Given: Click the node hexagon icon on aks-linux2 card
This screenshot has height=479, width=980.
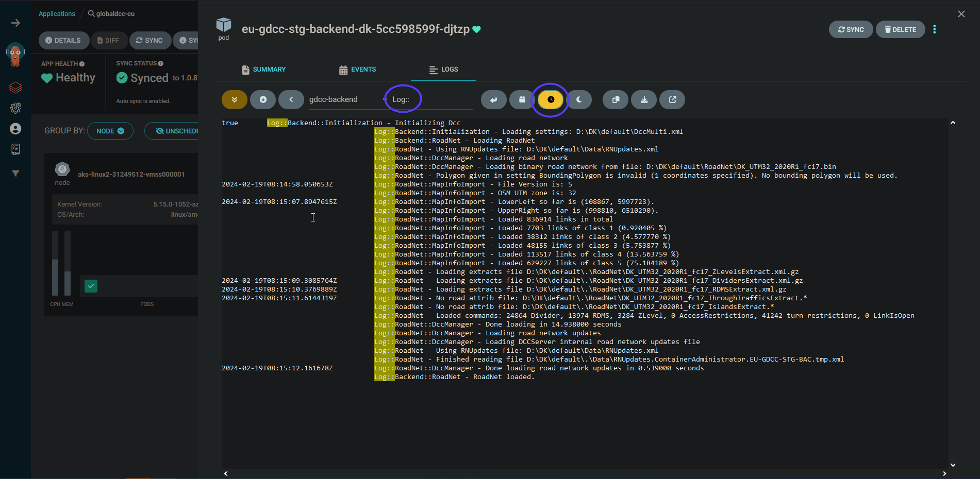Looking at the screenshot, I should (62, 169).
